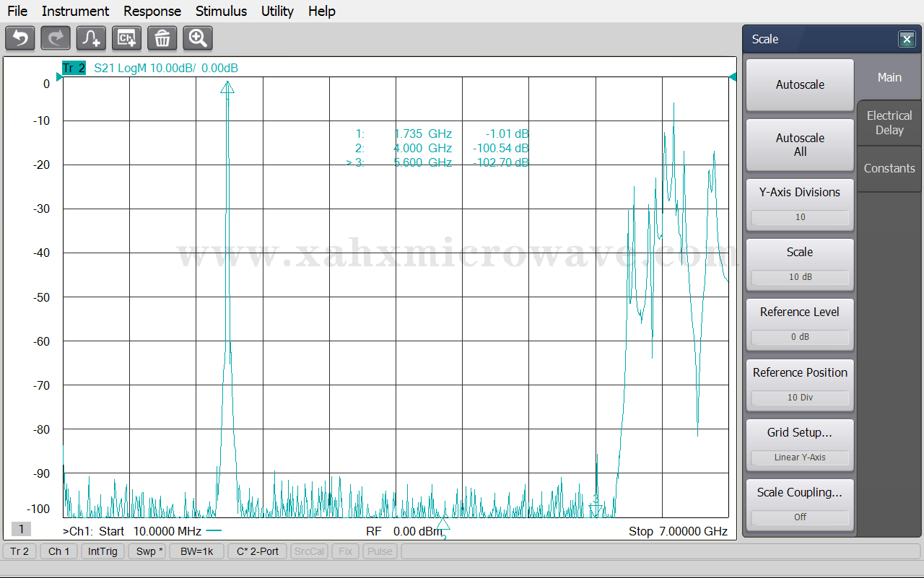This screenshot has width=924, height=578.
Task: Select the Tr 2 trace label
Action: coord(74,69)
